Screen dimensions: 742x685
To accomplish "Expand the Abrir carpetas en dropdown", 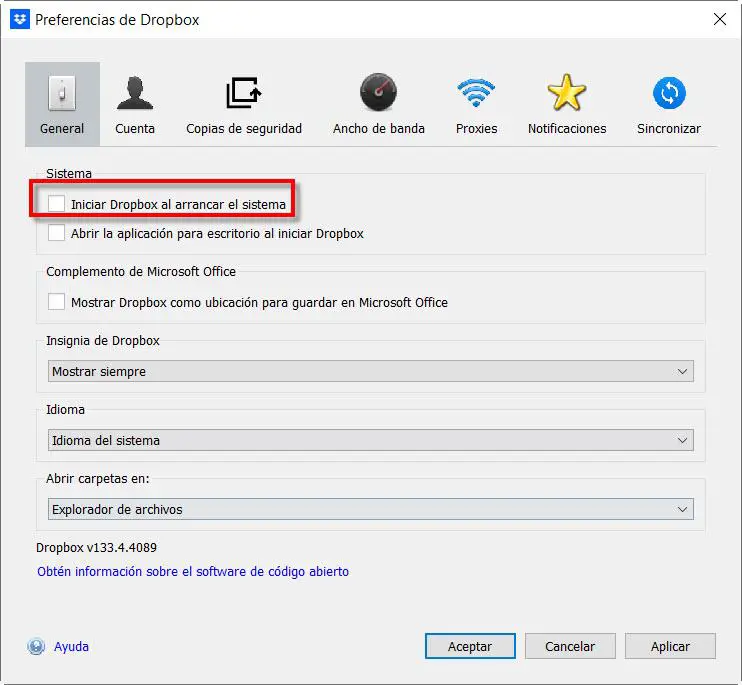I will (x=371, y=509).
